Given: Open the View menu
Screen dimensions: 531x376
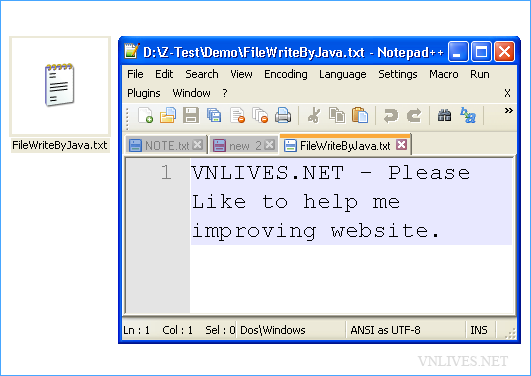Looking at the screenshot, I should point(241,74).
